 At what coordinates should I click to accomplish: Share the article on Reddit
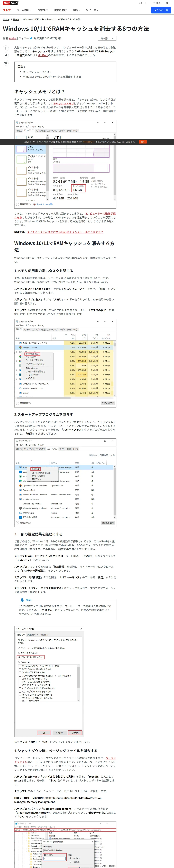coord(6,62)
